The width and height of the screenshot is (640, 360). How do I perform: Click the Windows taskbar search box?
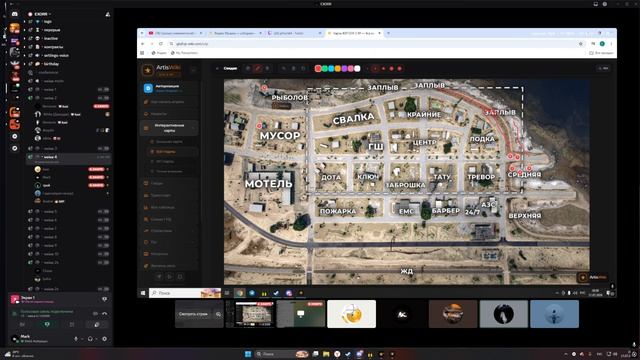point(282,354)
